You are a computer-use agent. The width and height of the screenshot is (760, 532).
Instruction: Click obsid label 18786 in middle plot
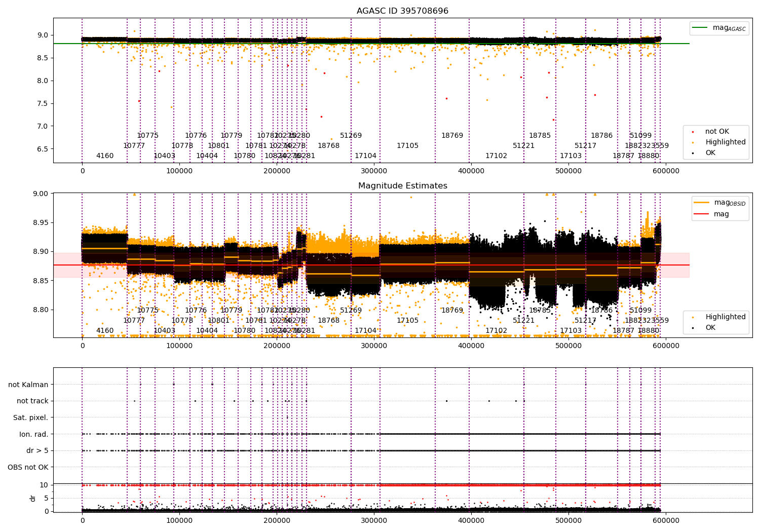pyautogui.click(x=602, y=311)
